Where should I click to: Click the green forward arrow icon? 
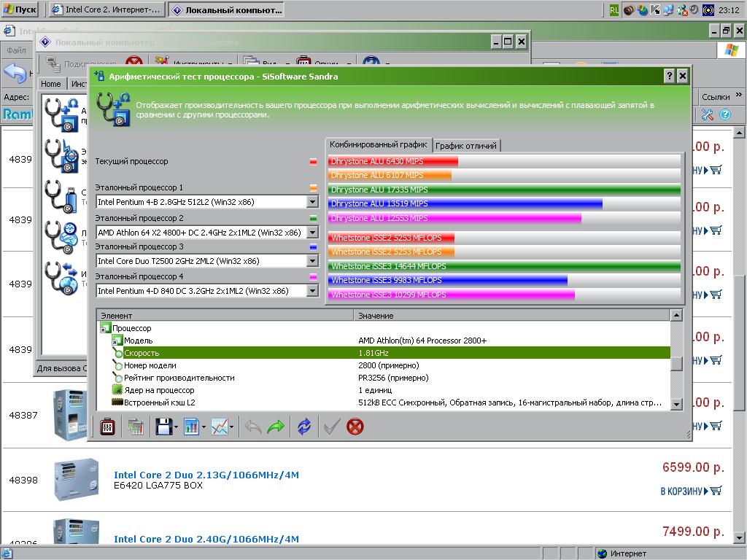click(x=276, y=427)
